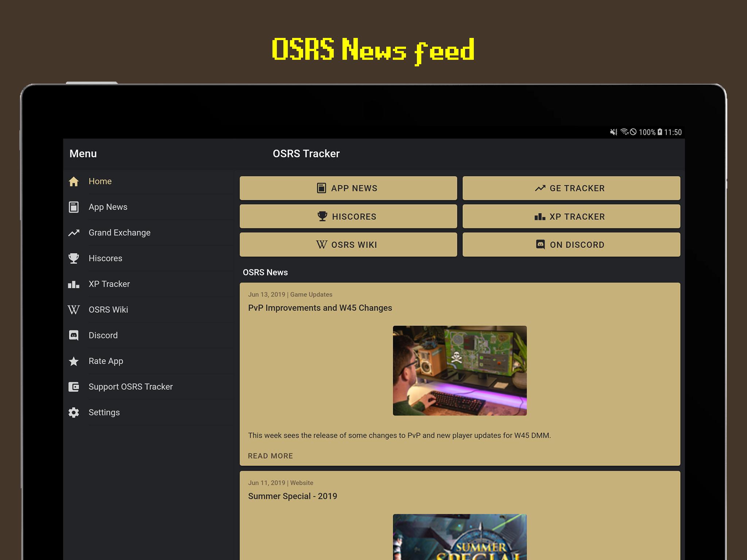Tap the do-not-disturb circle icon in the status bar
This screenshot has height=560, width=747.
coord(634,132)
